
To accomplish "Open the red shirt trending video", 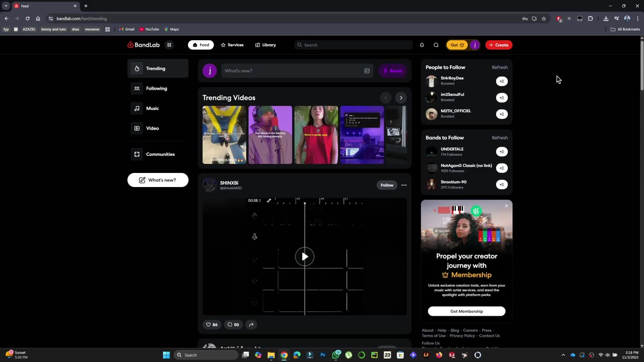I will click(x=316, y=135).
